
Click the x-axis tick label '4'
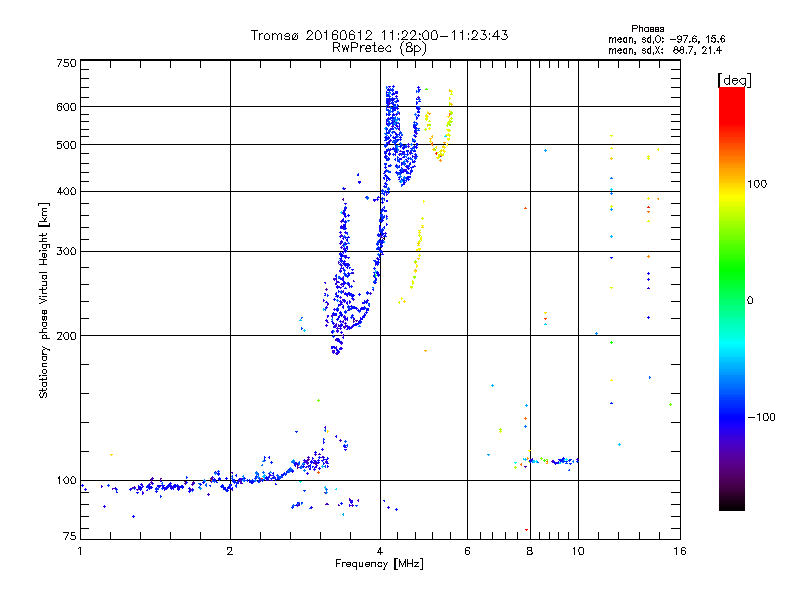(x=380, y=551)
